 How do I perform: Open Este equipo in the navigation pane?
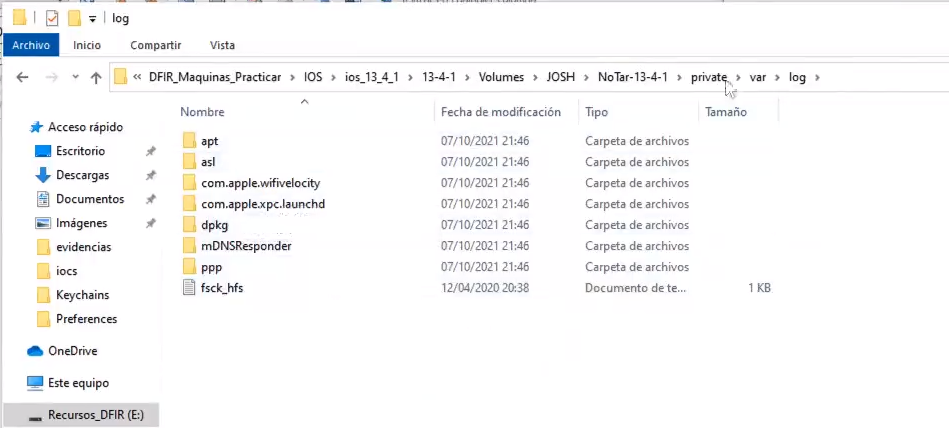pos(79,383)
